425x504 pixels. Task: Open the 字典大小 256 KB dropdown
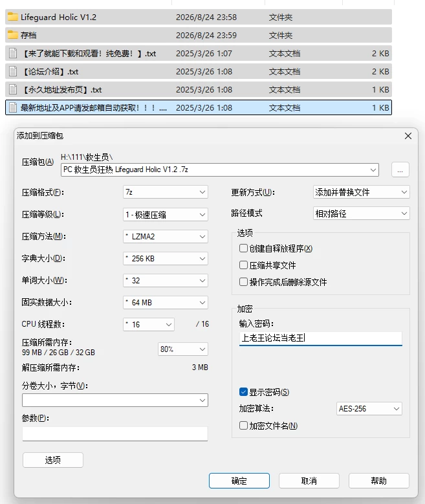[165, 258]
